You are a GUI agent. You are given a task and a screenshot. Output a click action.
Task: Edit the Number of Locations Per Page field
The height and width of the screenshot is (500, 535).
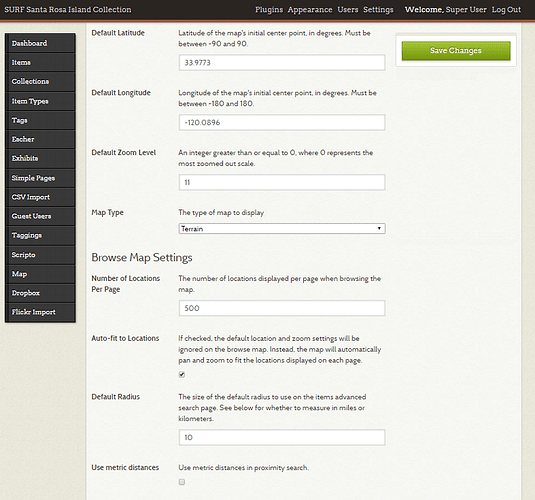pyautogui.click(x=282, y=308)
